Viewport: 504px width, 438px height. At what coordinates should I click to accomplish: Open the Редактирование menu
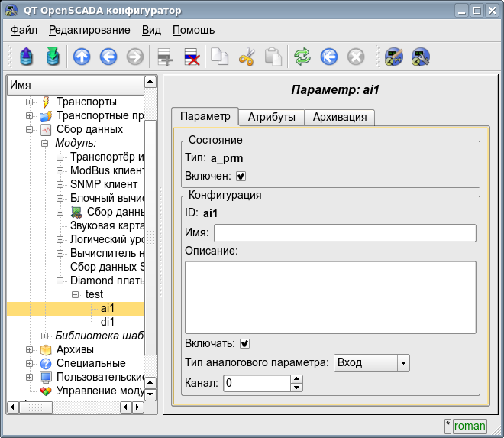90,30
